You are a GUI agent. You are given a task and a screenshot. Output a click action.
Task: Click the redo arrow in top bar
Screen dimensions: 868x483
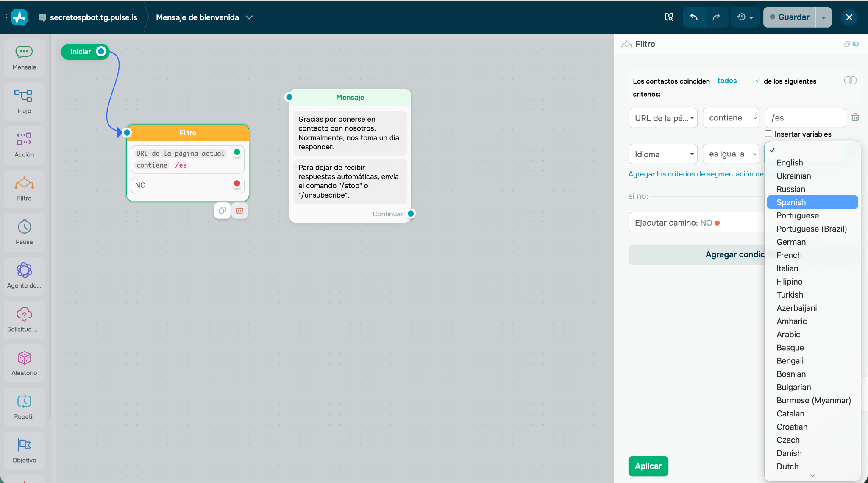[716, 17]
